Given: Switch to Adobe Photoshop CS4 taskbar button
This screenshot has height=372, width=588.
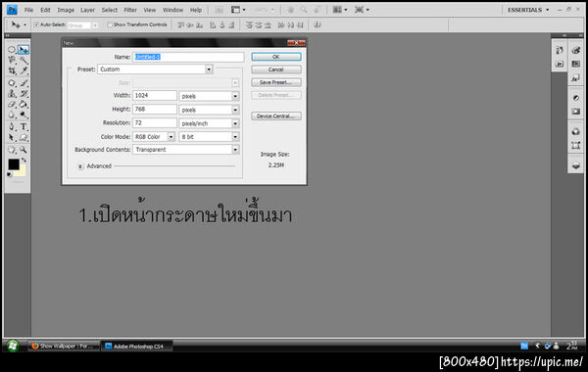Looking at the screenshot, I should coord(137,347).
